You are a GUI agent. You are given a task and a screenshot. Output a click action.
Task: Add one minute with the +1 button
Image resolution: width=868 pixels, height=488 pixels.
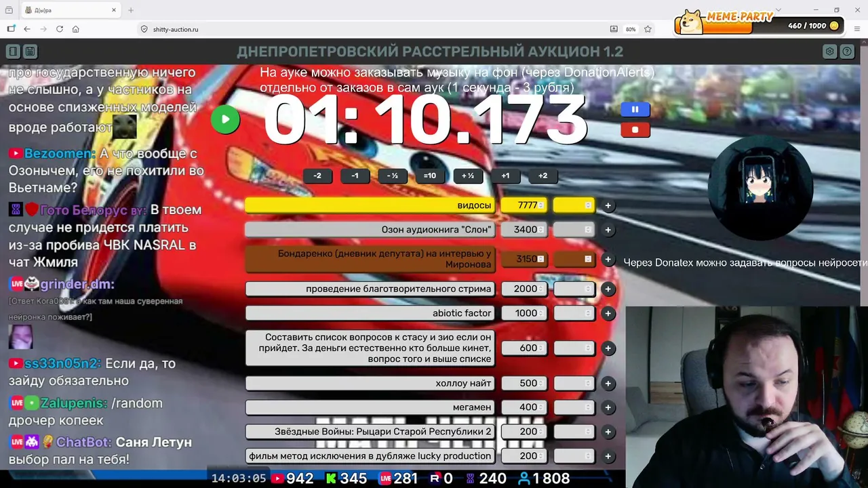505,176
